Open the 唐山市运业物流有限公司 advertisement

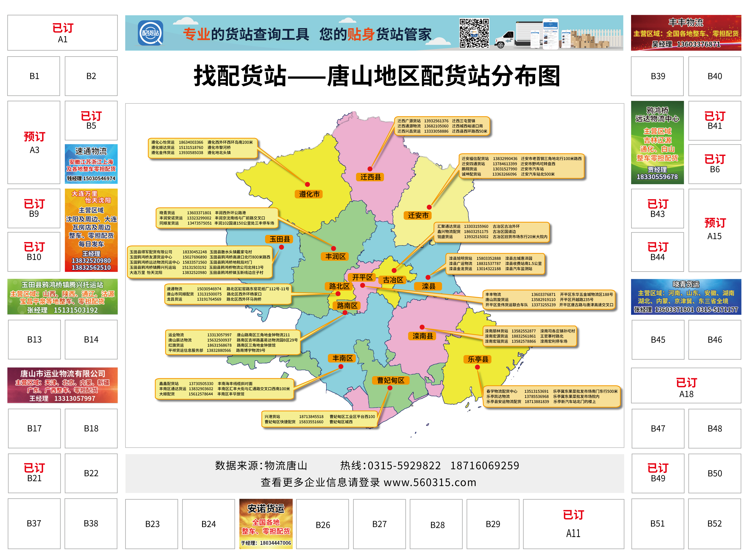pyautogui.click(x=62, y=385)
